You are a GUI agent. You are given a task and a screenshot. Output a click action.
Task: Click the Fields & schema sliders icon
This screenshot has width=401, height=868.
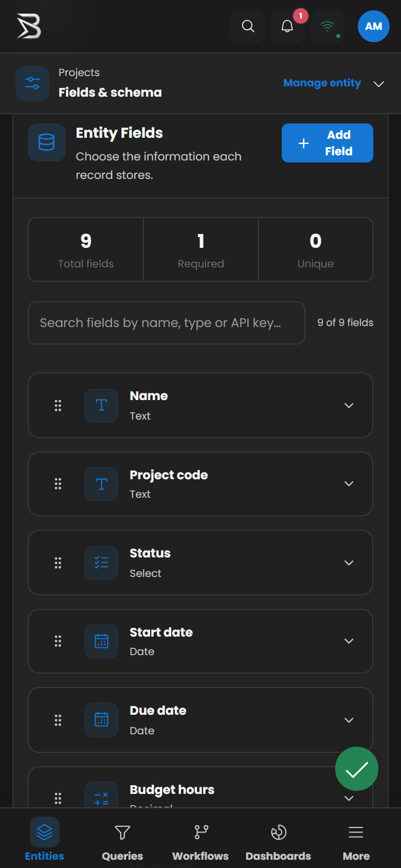coord(32,83)
